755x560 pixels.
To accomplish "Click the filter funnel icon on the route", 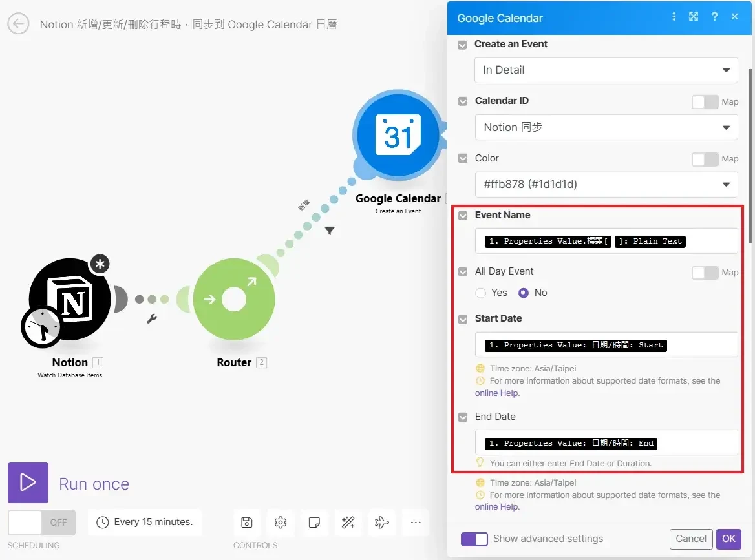I will pos(330,231).
